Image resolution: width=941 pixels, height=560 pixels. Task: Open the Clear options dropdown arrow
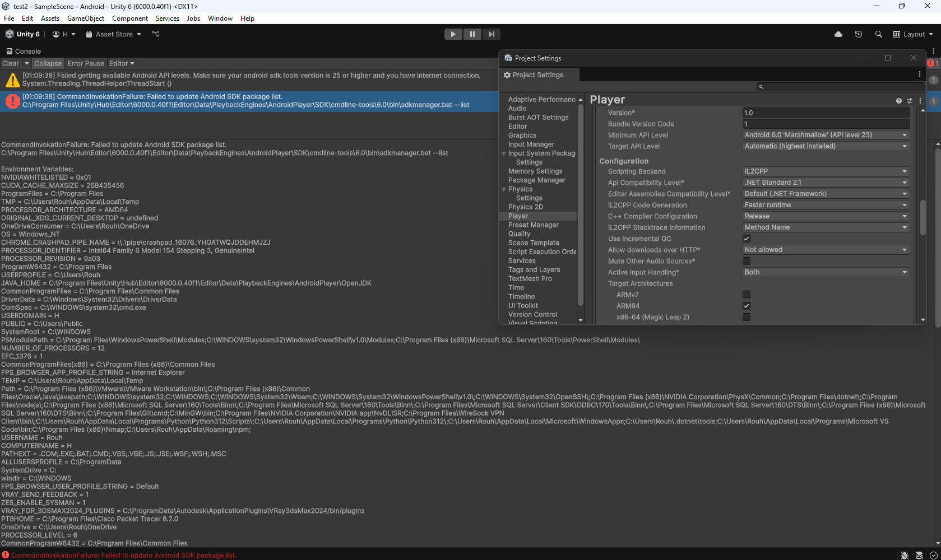click(26, 63)
